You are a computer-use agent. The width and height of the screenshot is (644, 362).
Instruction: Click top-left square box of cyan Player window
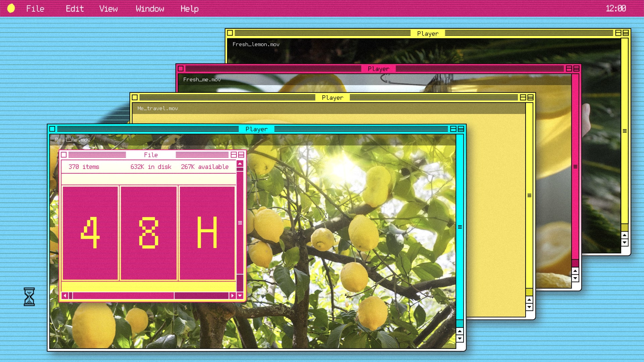(52, 129)
